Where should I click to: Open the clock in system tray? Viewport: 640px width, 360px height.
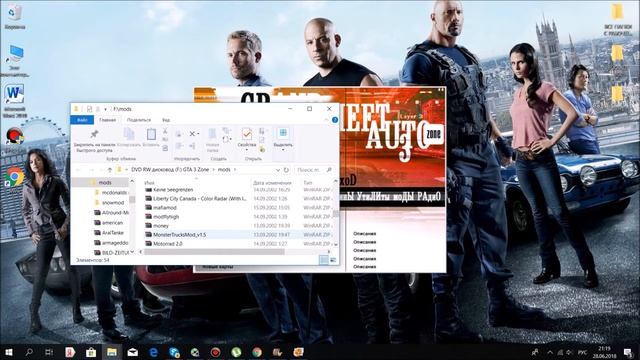(x=604, y=352)
